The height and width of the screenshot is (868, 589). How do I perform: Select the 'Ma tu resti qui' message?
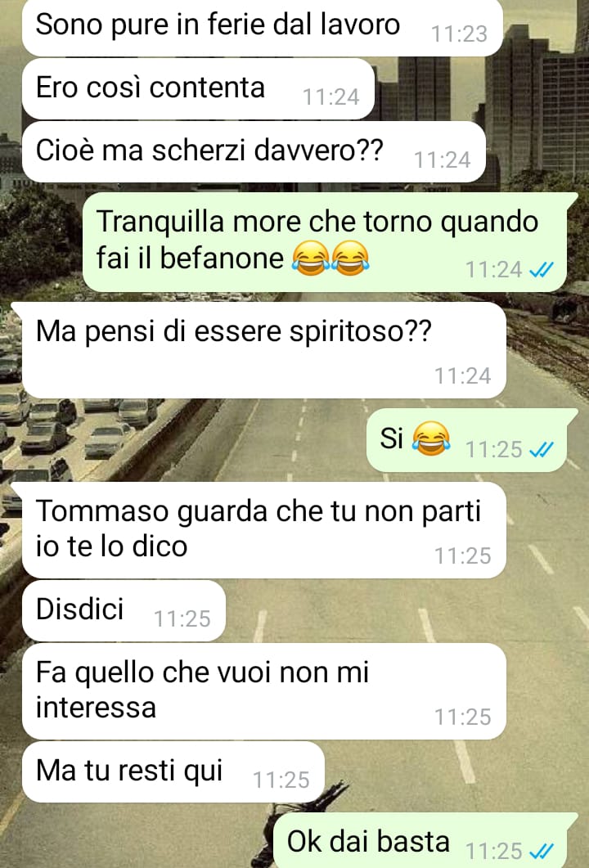pyautogui.click(x=173, y=771)
